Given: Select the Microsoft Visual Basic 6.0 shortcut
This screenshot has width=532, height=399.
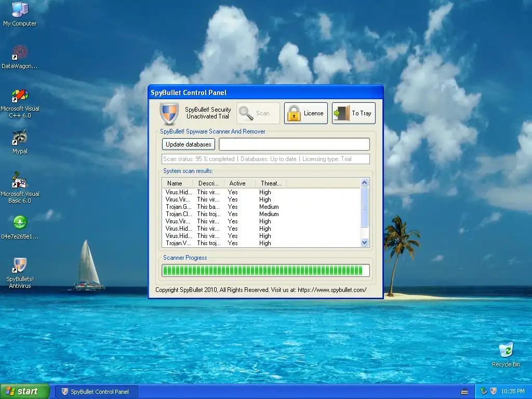Looking at the screenshot, I should pos(20,188).
